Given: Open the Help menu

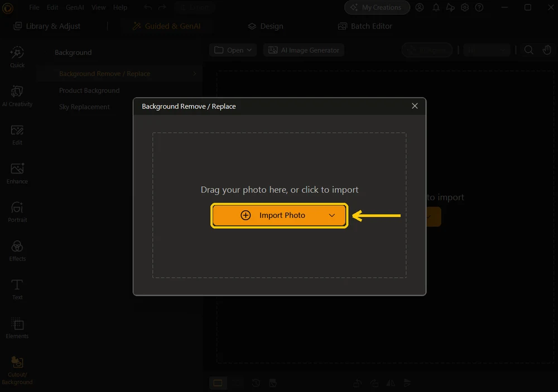Looking at the screenshot, I should click(120, 7).
